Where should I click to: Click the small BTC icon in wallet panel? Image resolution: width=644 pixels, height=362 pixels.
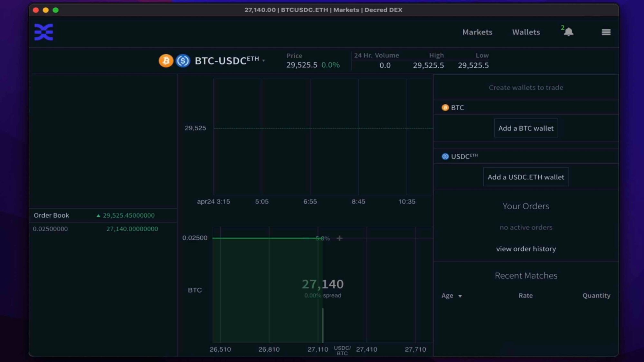click(445, 108)
